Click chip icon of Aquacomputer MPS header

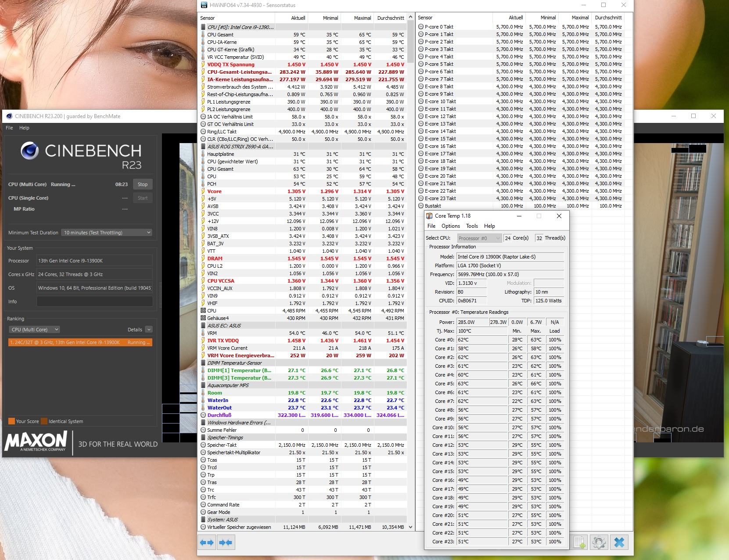(x=203, y=385)
